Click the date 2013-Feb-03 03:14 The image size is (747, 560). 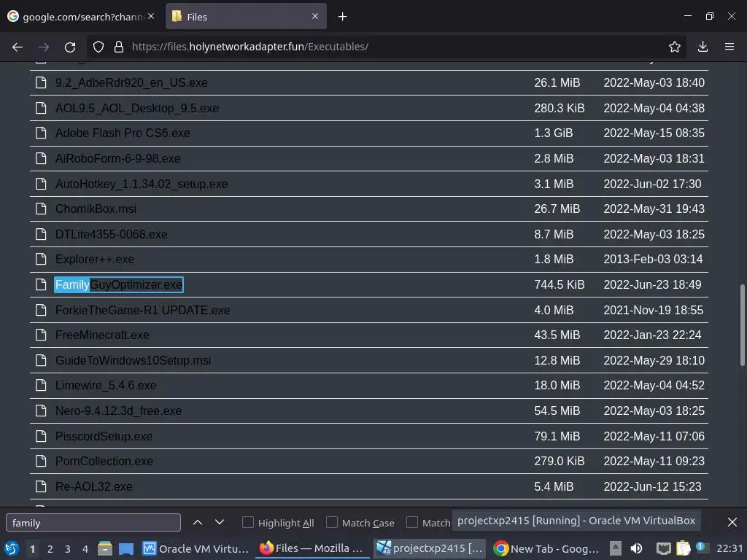tap(653, 259)
